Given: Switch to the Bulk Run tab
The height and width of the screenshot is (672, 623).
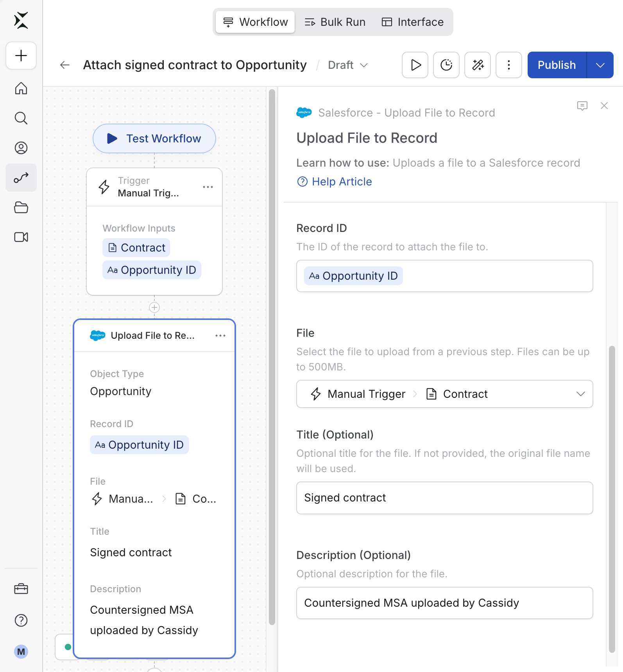Looking at the screenshot, I should tap(335, 22).
